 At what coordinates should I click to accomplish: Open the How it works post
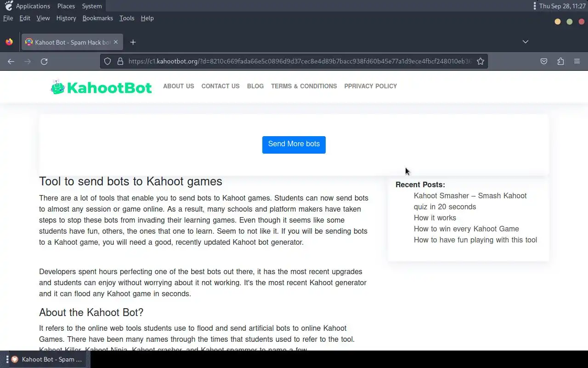(435, 218)
